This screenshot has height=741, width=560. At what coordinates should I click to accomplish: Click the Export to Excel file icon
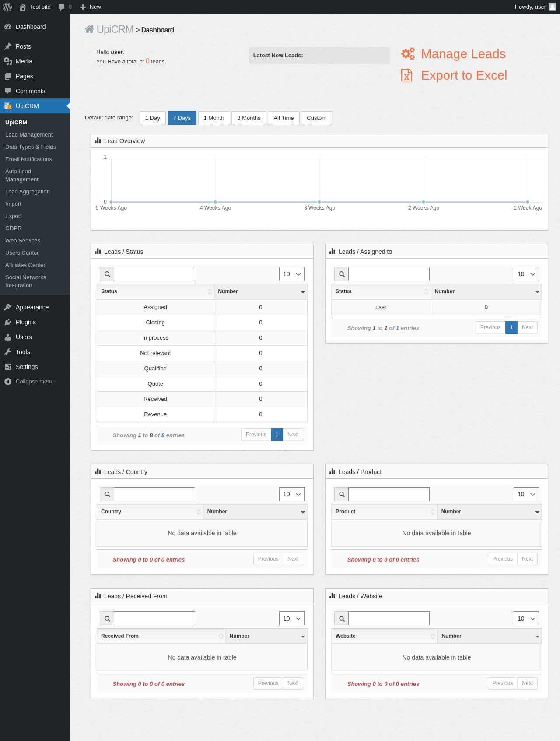click(407, 75)
